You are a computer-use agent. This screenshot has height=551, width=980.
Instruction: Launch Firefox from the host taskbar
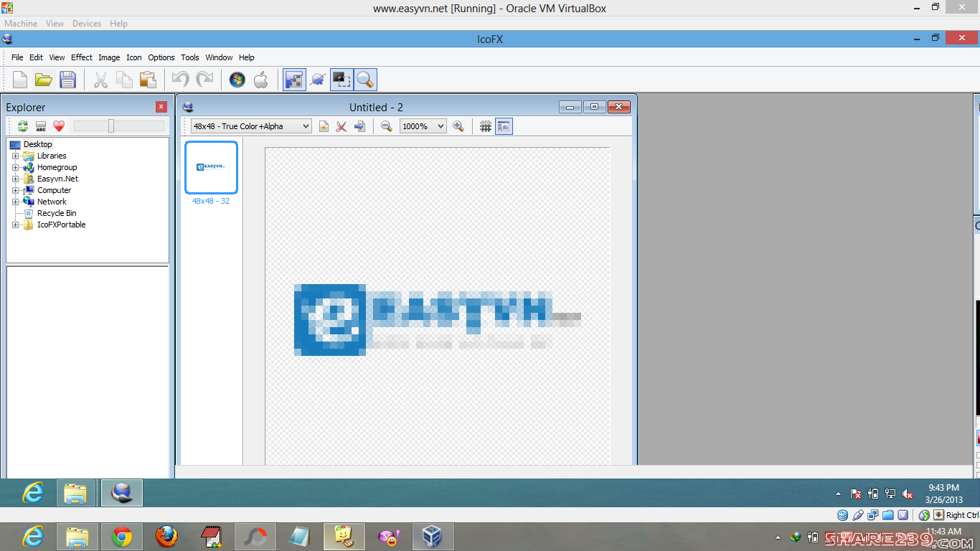tap(166, 537)
